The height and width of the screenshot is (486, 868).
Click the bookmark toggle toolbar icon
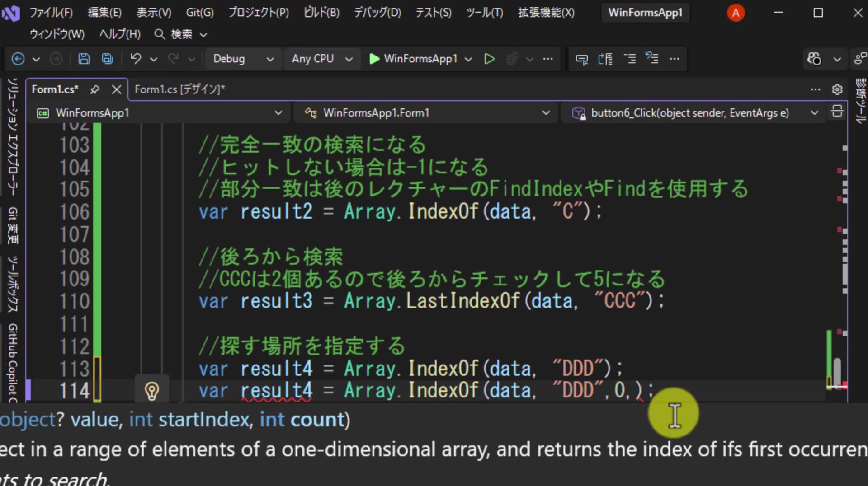(605, 59)
